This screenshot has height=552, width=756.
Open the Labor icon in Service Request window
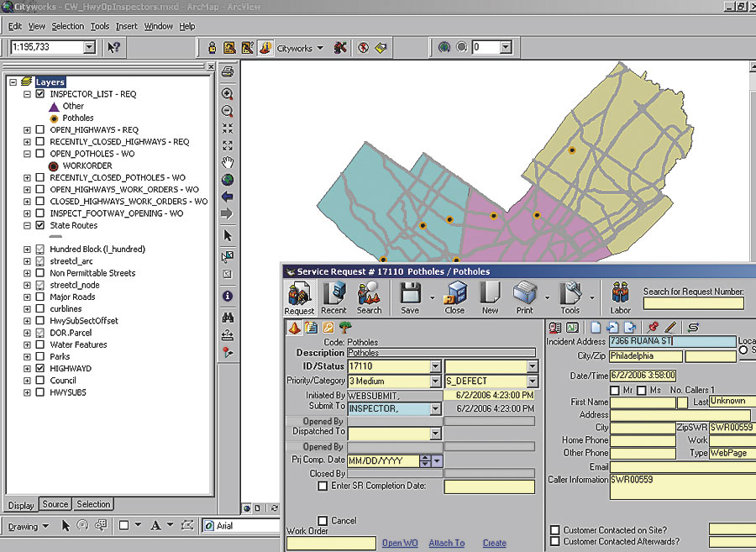click(x=621, y=299)
